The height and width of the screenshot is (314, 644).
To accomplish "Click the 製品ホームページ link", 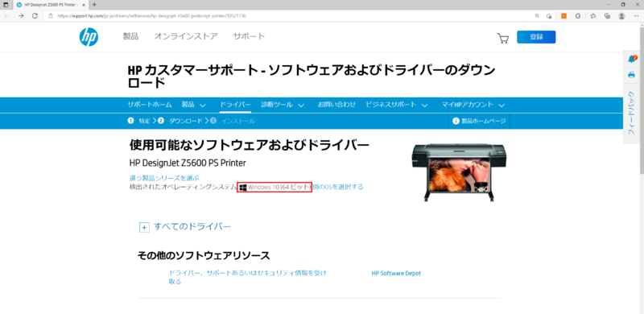I will [x=484, y=121].
